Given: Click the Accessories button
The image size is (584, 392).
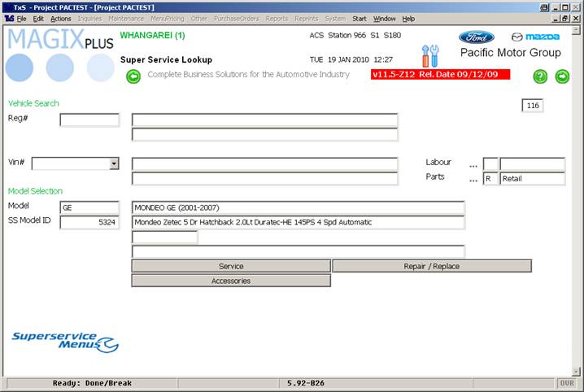Looking at the screenshot, I should tap(231, 281).
